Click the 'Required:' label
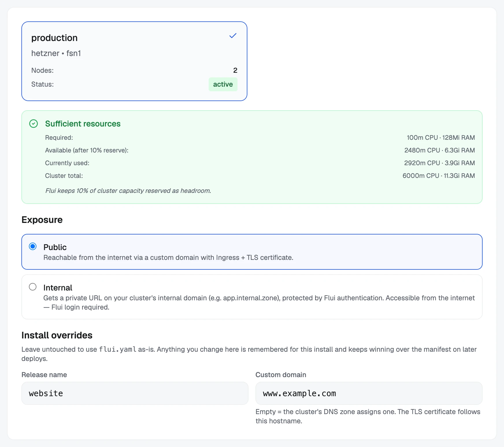 pos(59,138)
